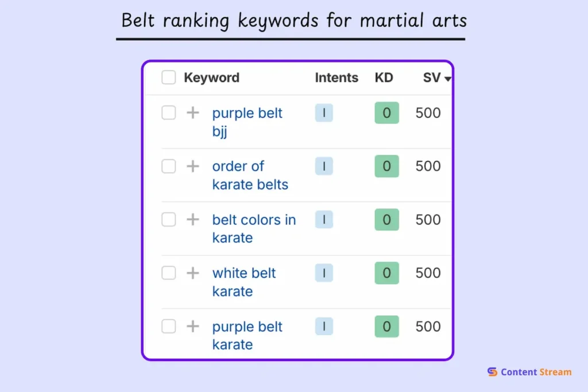This screenshot has width=588, height=392.
Task: Click the Content Stream logo icon
Action: click(492, 372)
